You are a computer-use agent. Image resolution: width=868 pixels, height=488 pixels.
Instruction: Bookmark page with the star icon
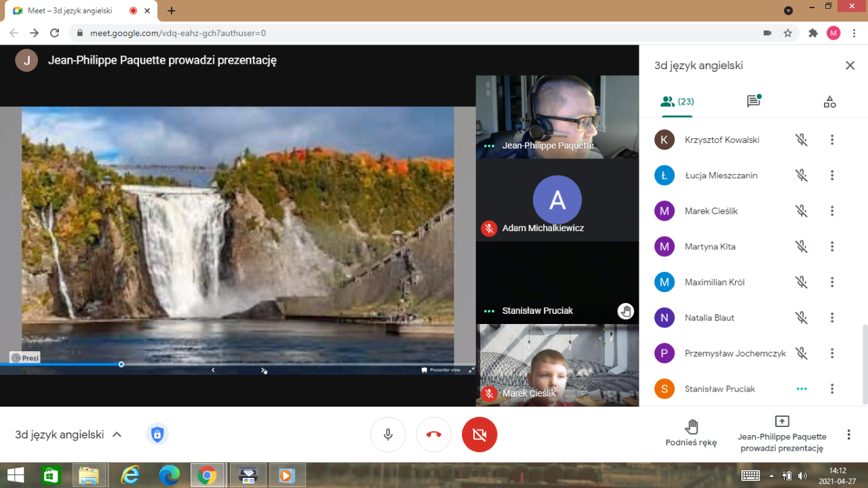787,33
